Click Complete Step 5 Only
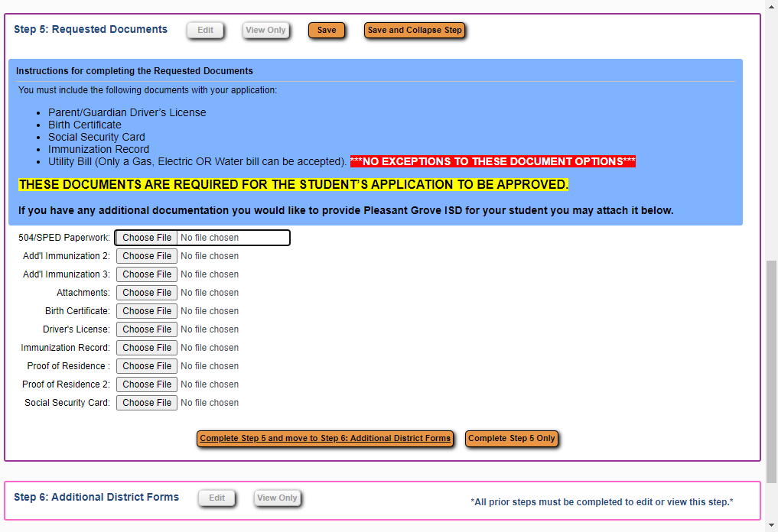The width and height of the screenshot is (778, 532). 512,438
